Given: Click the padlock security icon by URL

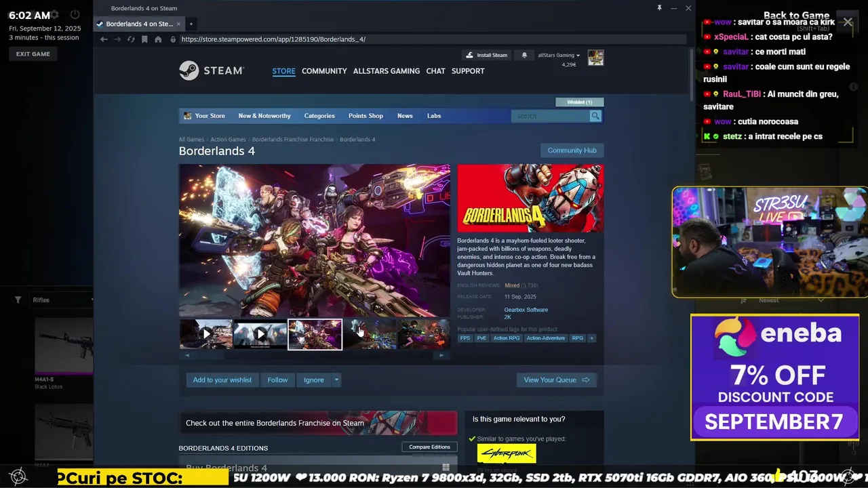Looking at the screenshot, I should click(x=174, y=39).
